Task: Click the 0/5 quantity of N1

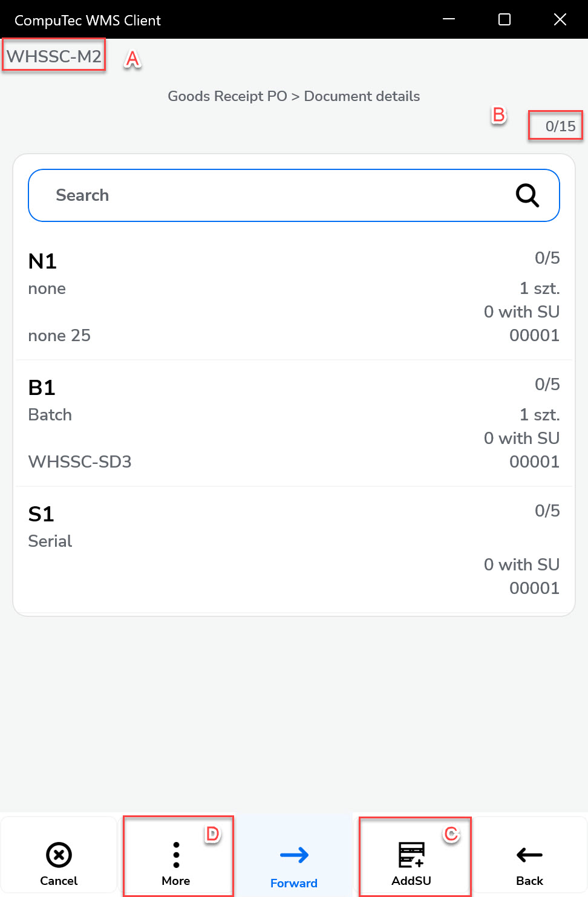Action: point(547,258)
